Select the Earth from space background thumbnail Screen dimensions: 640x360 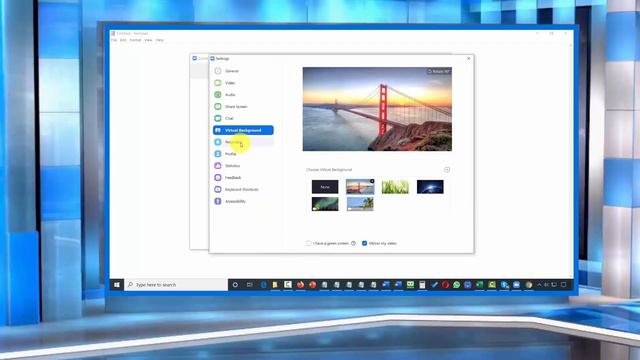coord(430,187)
